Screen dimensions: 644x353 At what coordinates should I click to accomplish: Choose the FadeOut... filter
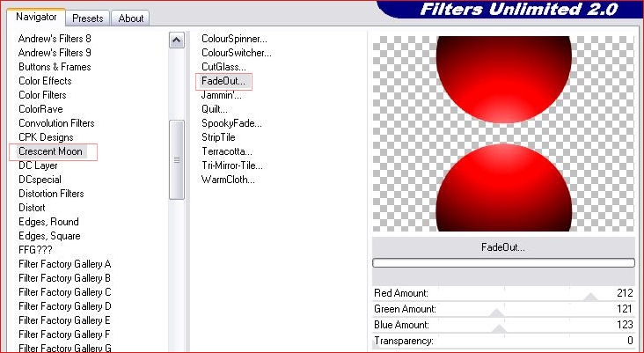(x=224, y=81)
